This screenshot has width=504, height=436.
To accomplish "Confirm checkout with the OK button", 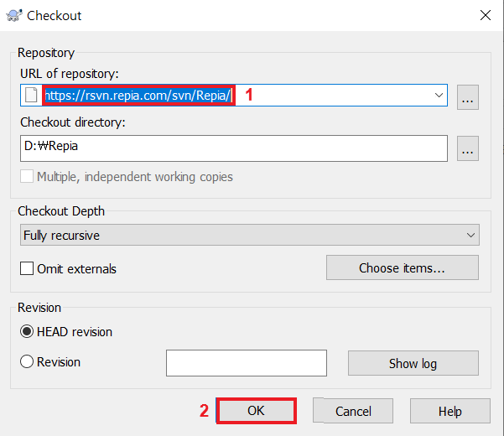I will pos(256,411).
